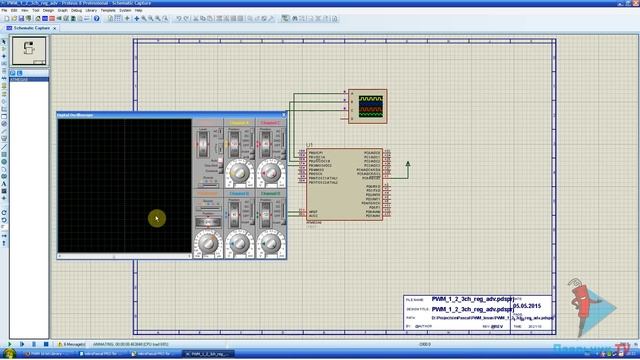Screen dimensions: 640x360
Task: Click the P pick devices button
Action: 13,73
